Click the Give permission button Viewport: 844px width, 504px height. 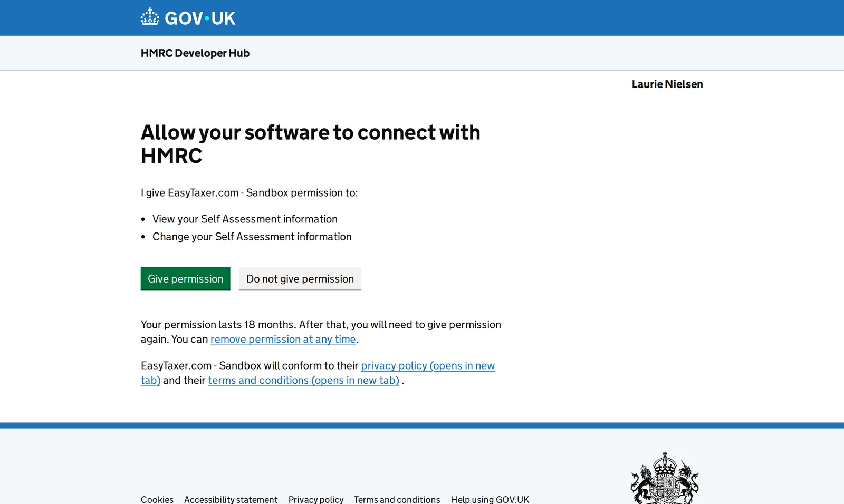coord(185,278)
